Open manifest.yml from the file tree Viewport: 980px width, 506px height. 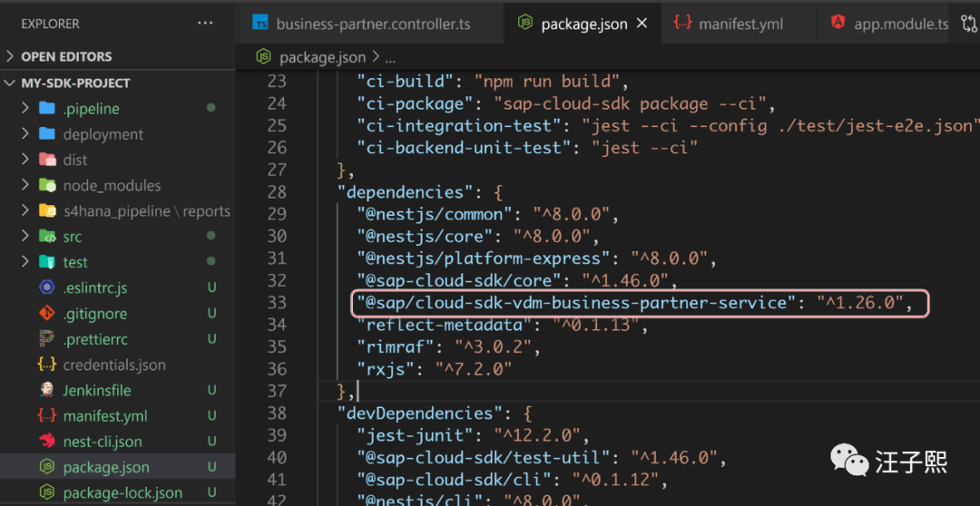[x=104, y=416]
